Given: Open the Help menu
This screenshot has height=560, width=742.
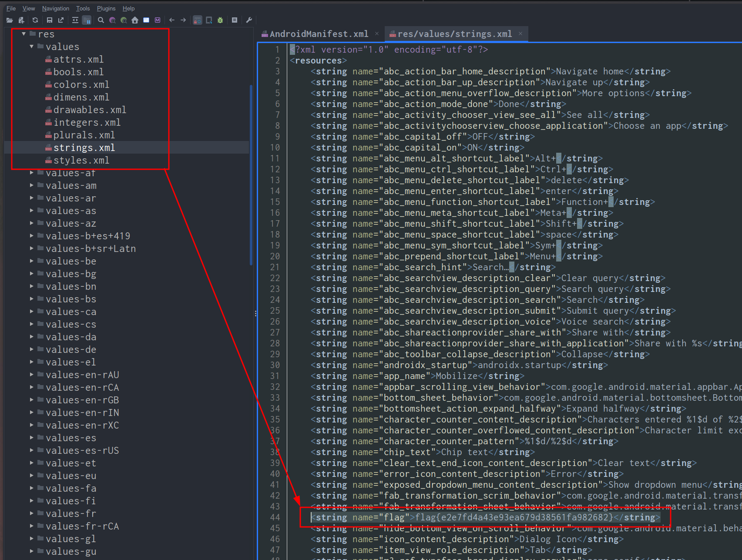Looking at the screenshot, I should click(x=128, y=8).
